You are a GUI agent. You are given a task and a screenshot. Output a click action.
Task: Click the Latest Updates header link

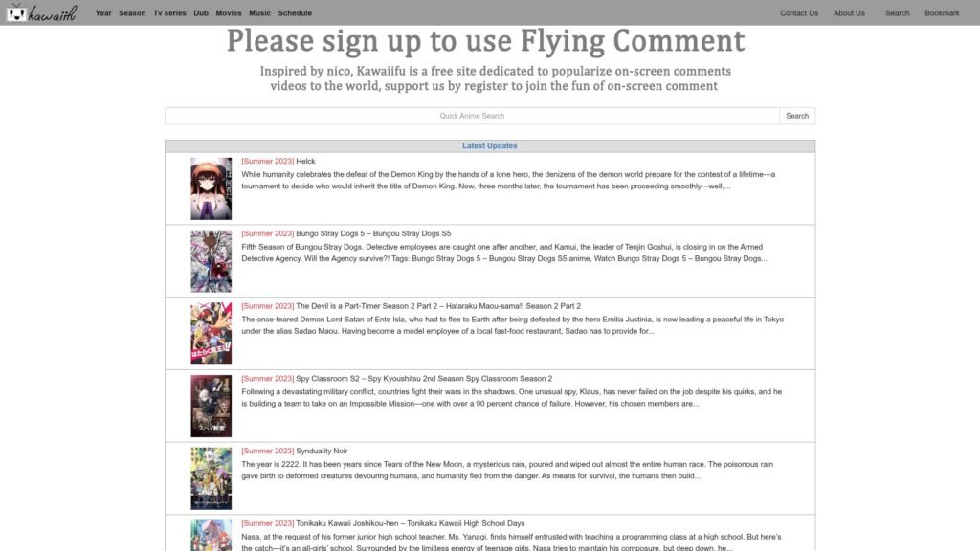(x=489, y=145)
